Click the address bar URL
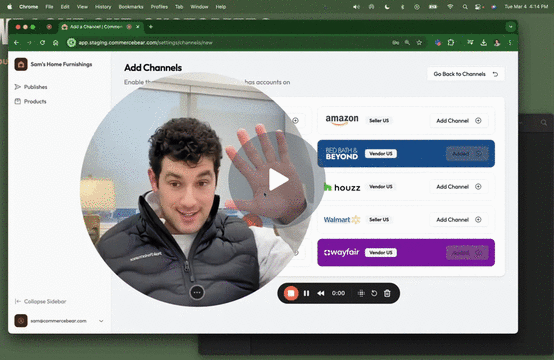Image resolution: width=554 pixels, height=360 pixels. [145, 43]
